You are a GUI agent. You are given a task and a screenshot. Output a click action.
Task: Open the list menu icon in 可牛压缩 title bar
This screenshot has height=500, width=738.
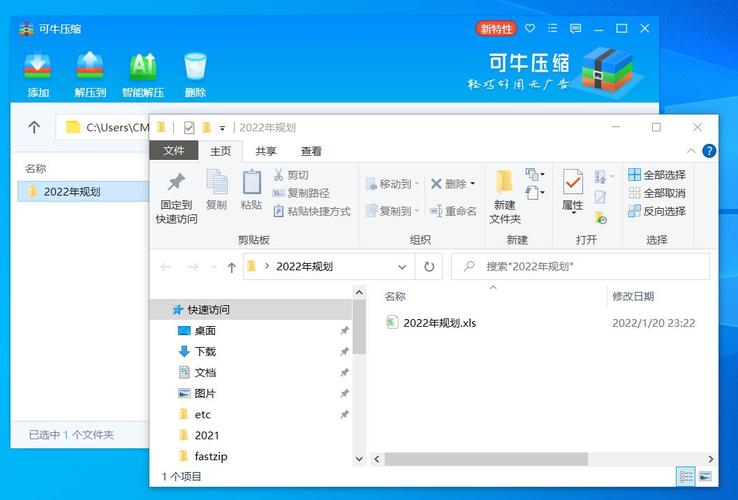point(553,29)
